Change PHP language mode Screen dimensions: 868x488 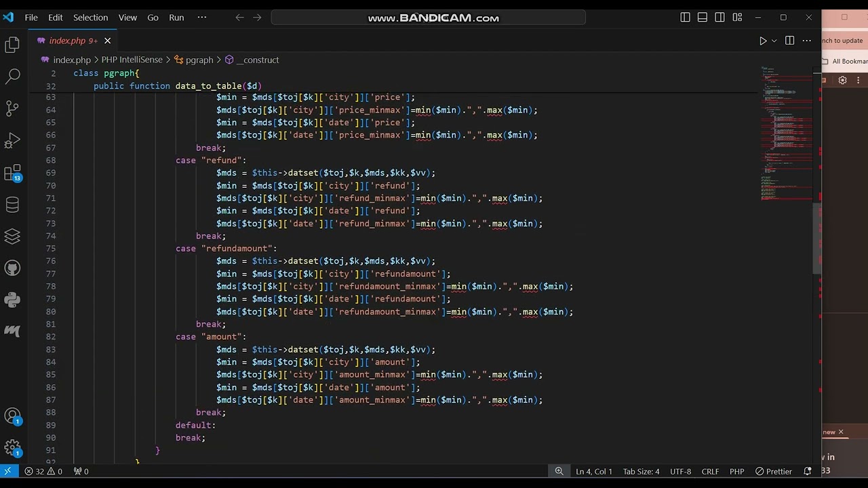(x=736, y=471)
